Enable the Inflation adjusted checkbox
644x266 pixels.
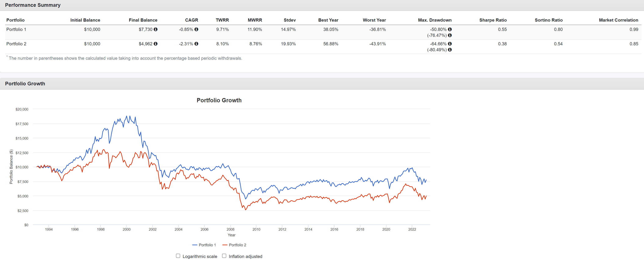coord(224,256)
